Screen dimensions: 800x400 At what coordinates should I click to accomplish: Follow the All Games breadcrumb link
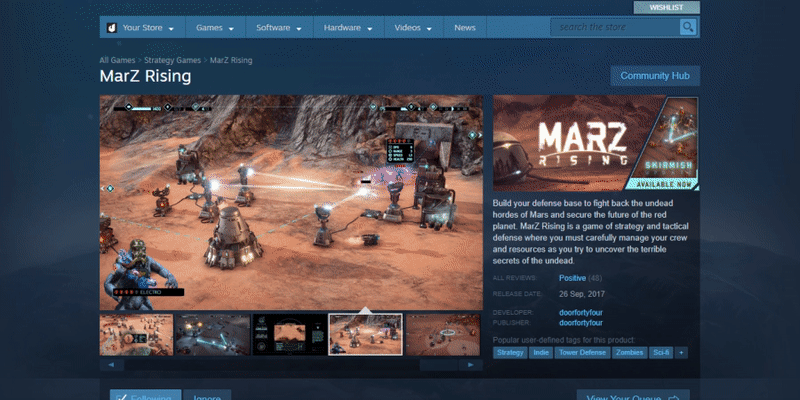point(117,60)
